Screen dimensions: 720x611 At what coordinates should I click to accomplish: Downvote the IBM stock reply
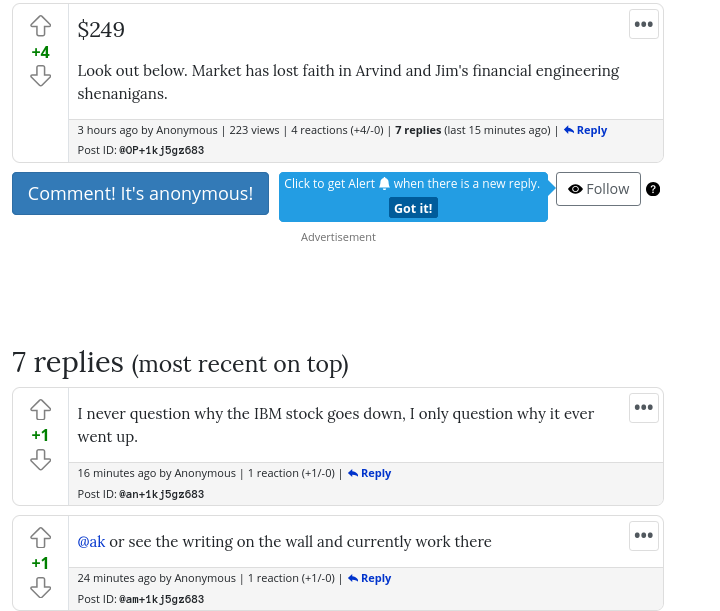[40, 460]
